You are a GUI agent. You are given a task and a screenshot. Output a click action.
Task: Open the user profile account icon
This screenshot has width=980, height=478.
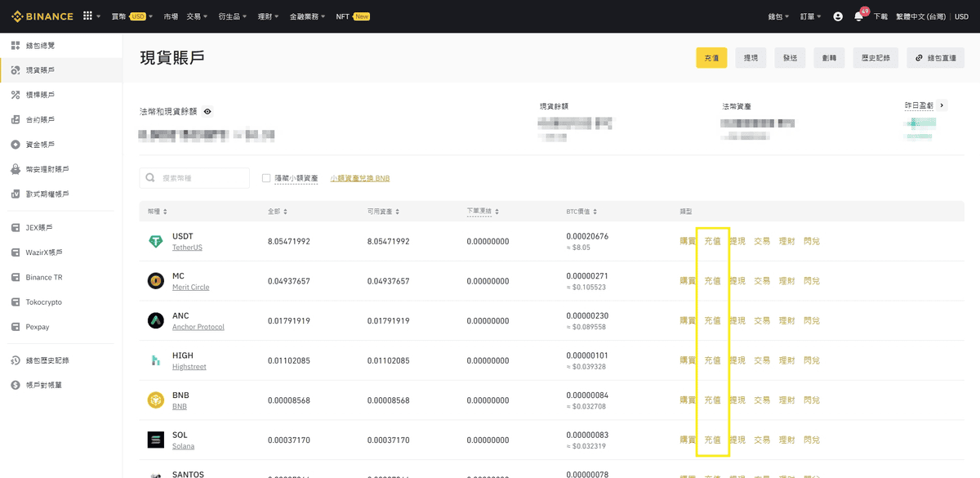[x=838, y=16]
